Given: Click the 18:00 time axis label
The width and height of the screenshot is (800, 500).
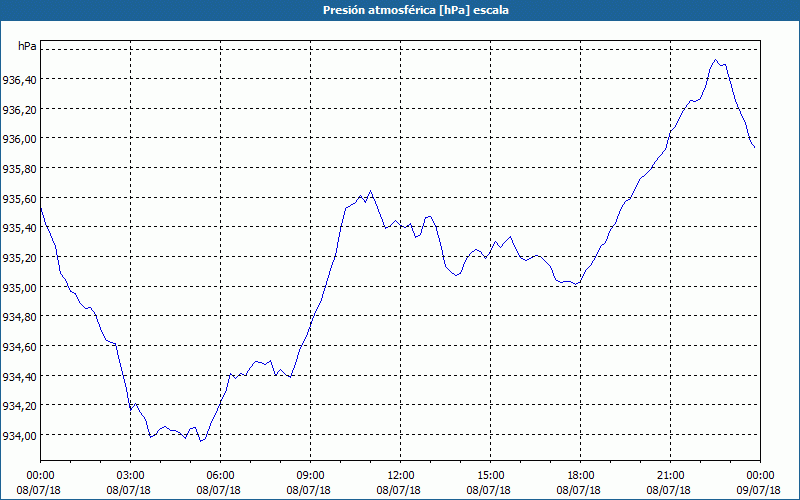Looking at the screenshot, I should pos(581,475).
